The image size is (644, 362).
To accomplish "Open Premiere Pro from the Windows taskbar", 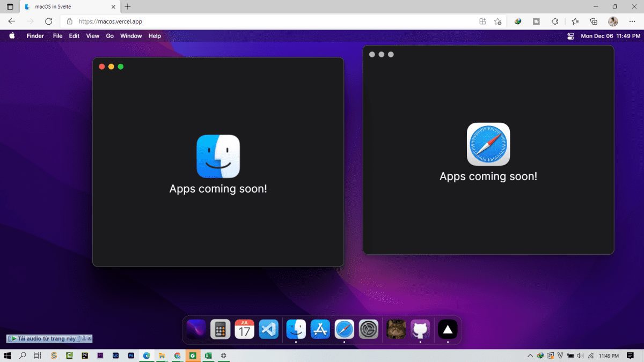I will (100, 356).
